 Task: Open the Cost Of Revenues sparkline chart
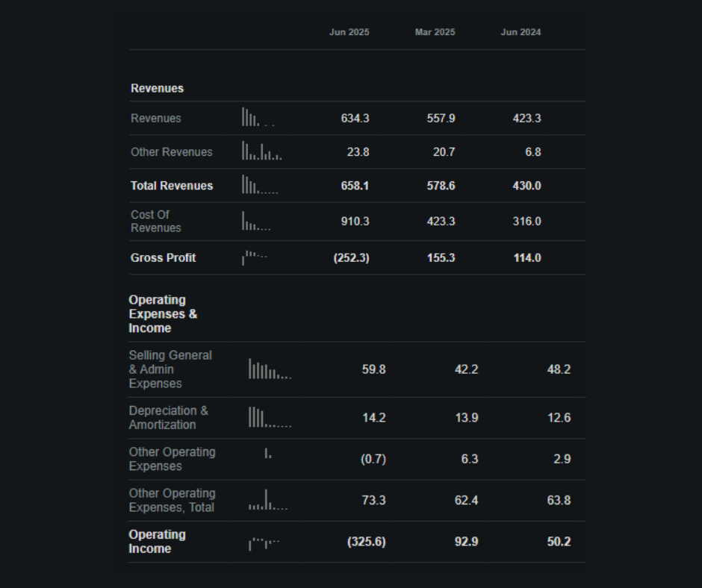coord(257,221)
